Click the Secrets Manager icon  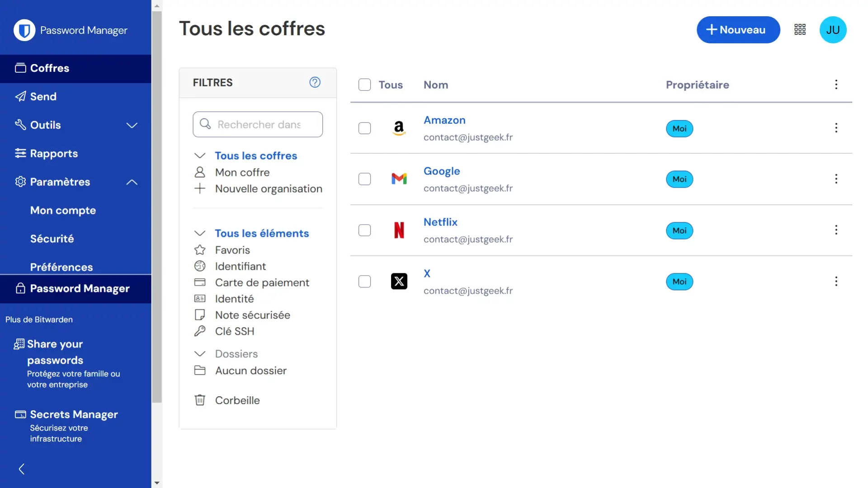pyautogui.click(x=19, y=414)
